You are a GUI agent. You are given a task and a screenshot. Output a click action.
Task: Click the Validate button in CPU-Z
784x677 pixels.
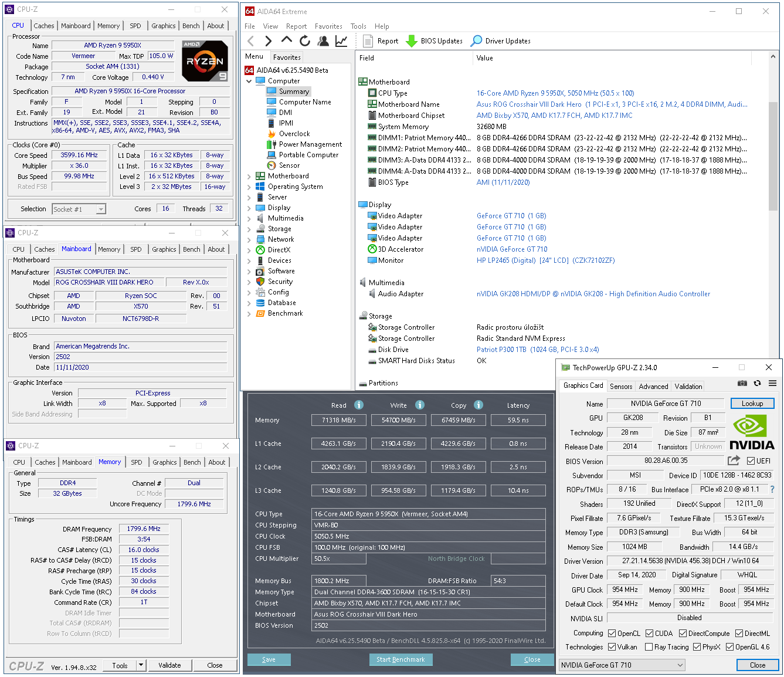coord(169,665)
